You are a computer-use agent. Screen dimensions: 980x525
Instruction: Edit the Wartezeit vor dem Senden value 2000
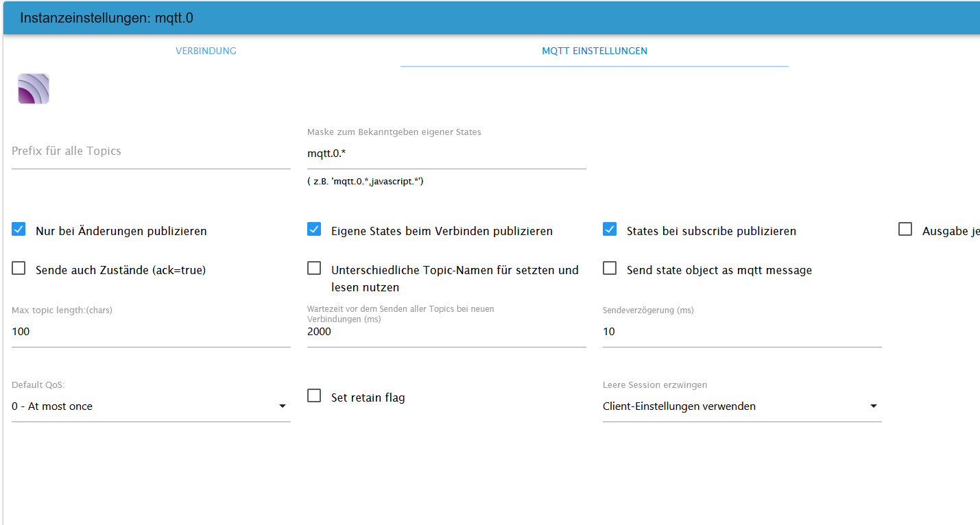click(446, 332)
